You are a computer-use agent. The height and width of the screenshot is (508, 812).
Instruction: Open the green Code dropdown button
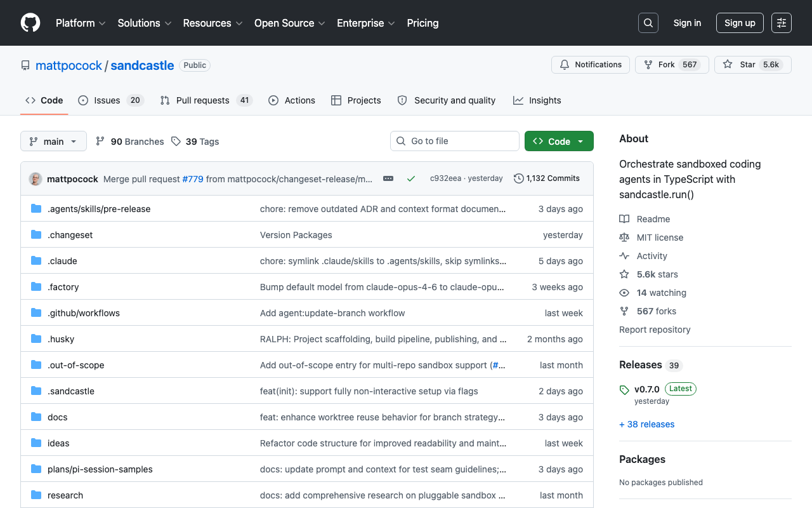tap(559, 141)
